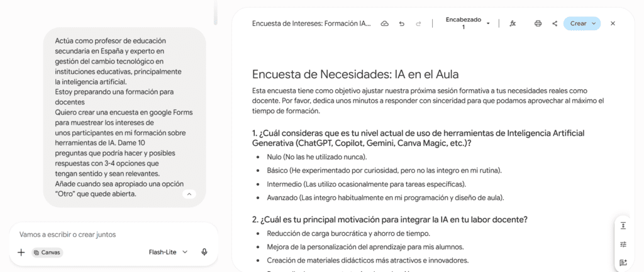Click the plus attach icon
Image resolution: width=644 pixels, height=272 pixels.
coord(21,252)
